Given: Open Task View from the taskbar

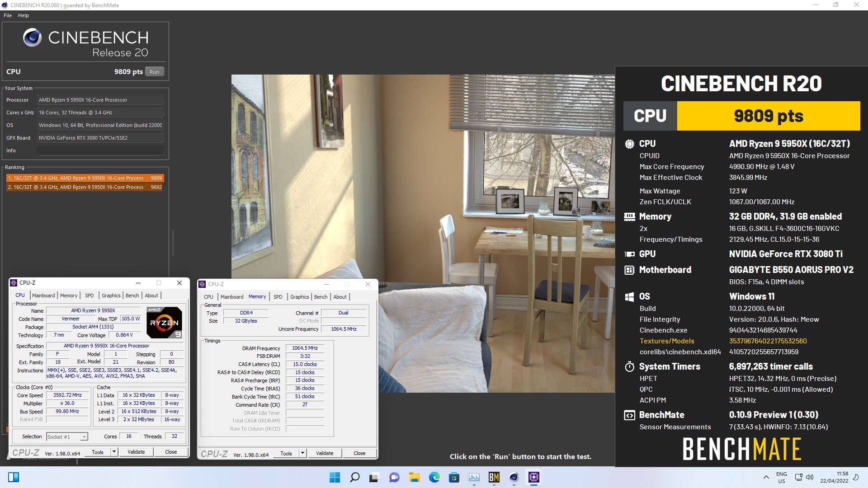Looking at the screenshot, I should 374,477.
